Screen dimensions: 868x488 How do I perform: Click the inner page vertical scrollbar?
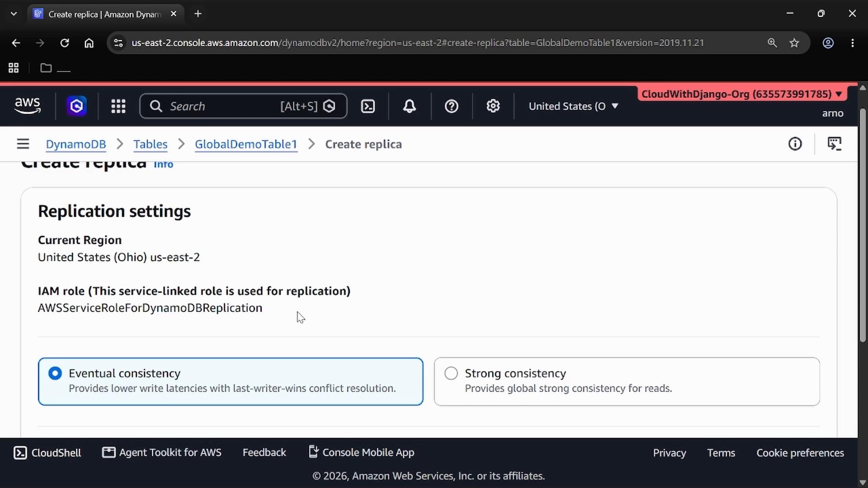[863, 226]
